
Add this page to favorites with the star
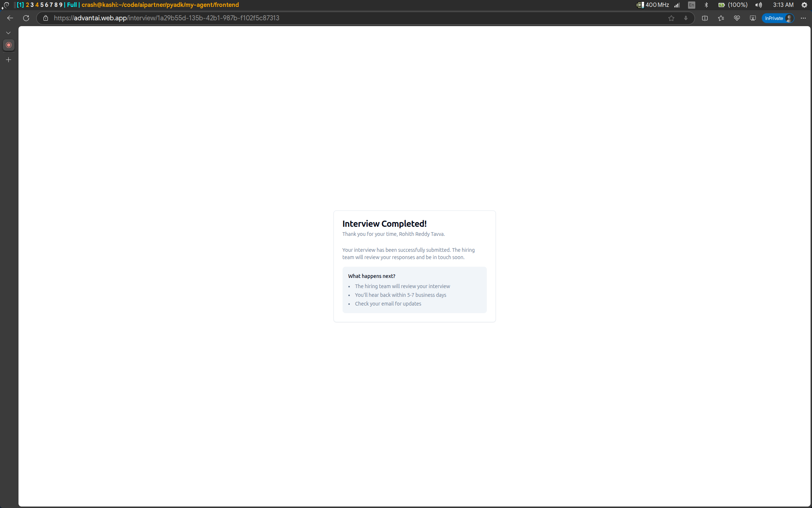click(x=671, y=18)
